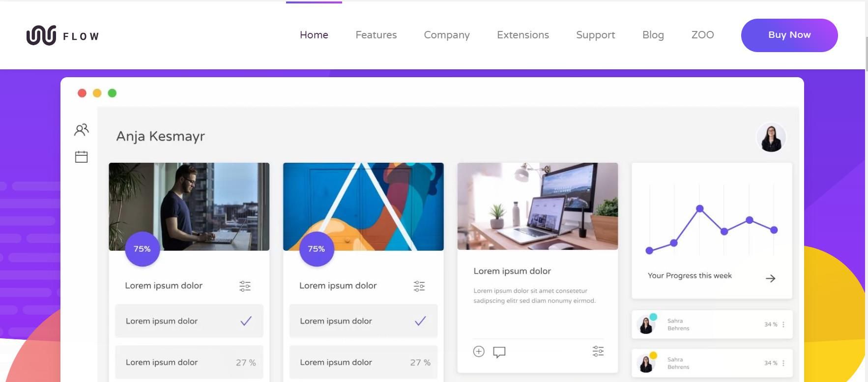
Task: Open the three-dot menu on second Sahra Behrens row
Action: (x=783, y=363)
